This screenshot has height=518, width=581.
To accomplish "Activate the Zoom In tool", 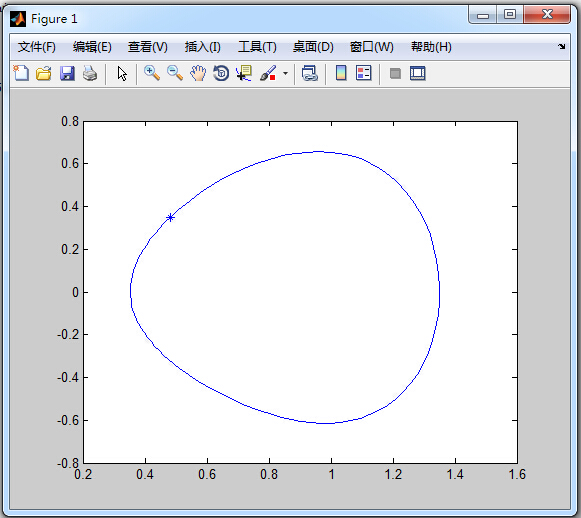I will (152, 73).
